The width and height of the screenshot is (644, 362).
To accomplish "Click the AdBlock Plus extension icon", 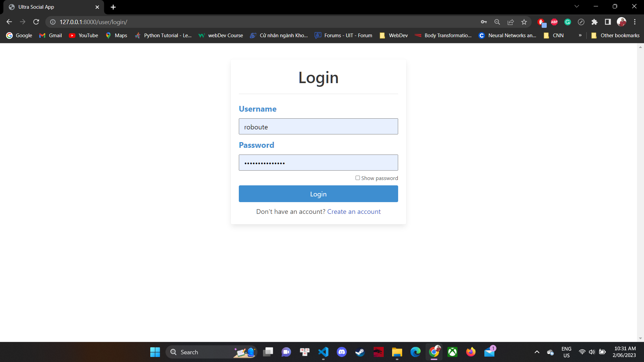I will coord(554,22).
